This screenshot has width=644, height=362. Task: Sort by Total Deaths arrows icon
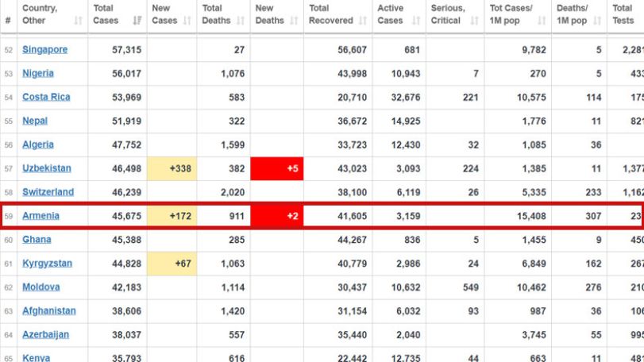pyautogui.click(x=241, y=21)
